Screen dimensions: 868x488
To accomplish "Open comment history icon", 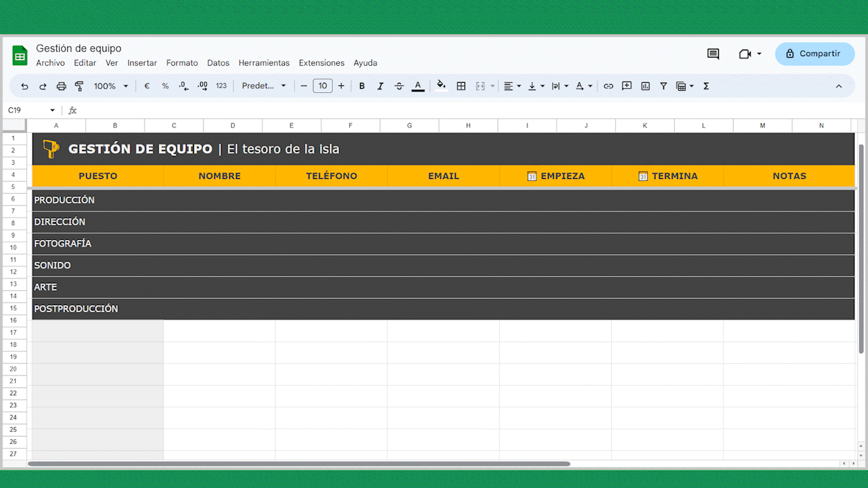I will [x=713, y=54].
